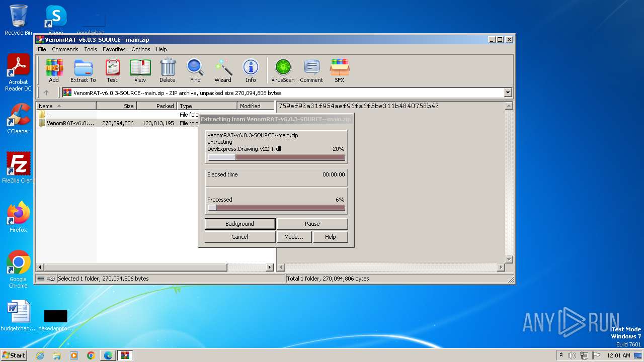
Task: Launch CCleaner desktop shortcut
Action: pos(18,119)
